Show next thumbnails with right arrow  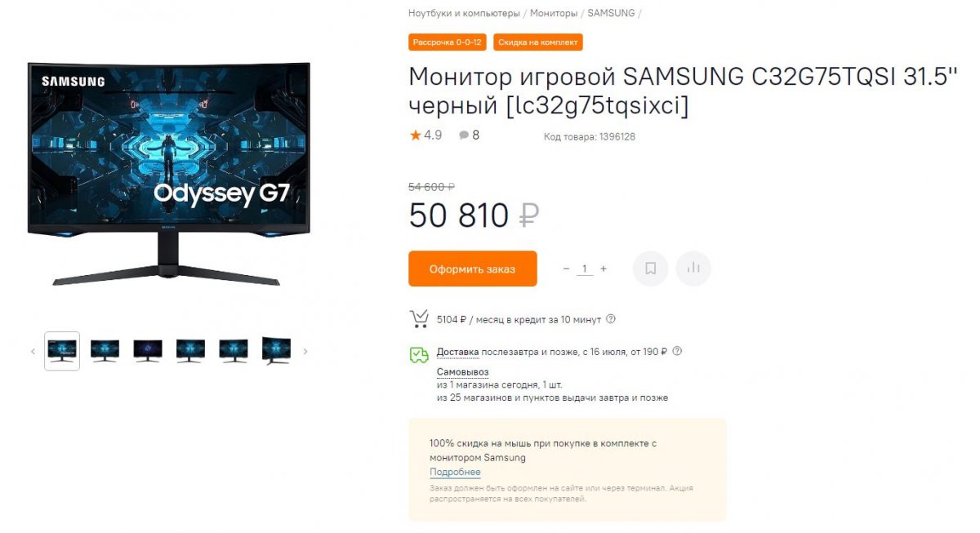pos(305,352)
